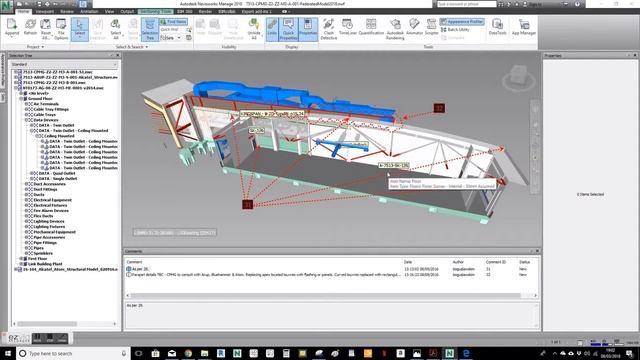Image resolution: width=640 pixels, height=360 pixels.
Task: Select Cable Tray Fittings in the tree
Action: (x=51, y=109)
